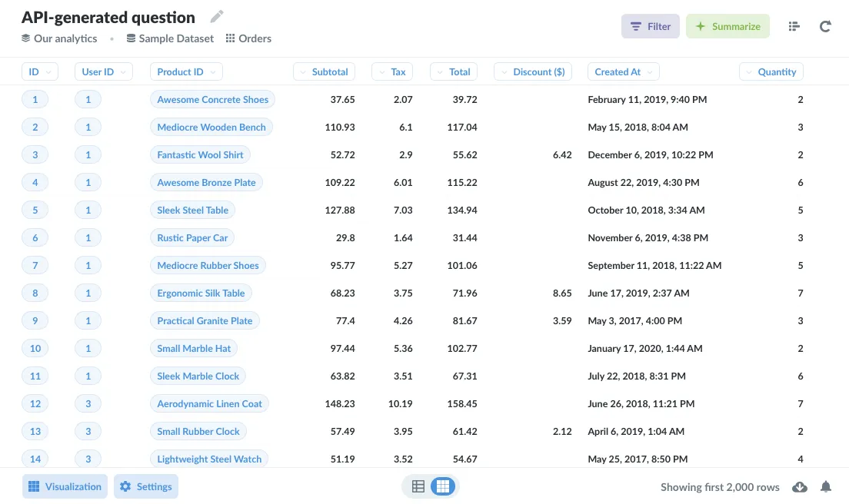Open the Settings gear in the bottom bar

[145, 486]
